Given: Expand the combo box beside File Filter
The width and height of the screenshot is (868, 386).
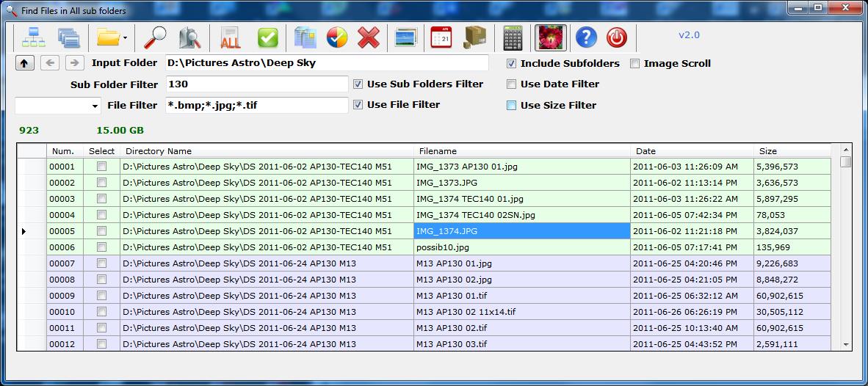Looking at the screenshot, I should (95, 106).
